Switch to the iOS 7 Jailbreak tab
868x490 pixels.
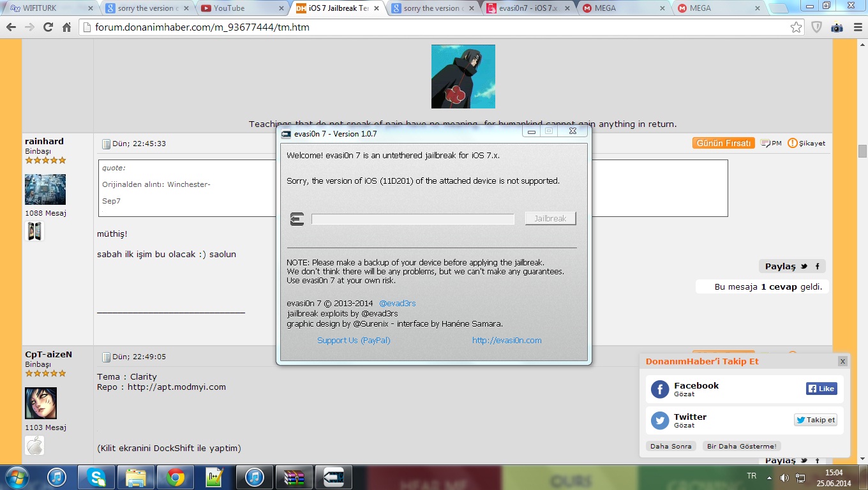click(336, 8)
